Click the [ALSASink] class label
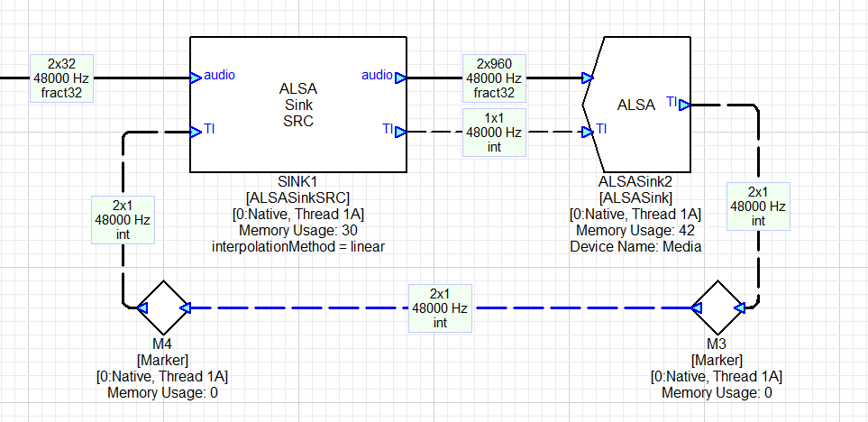The width and height of the screenshot is (868, 422). click(635, 197)
